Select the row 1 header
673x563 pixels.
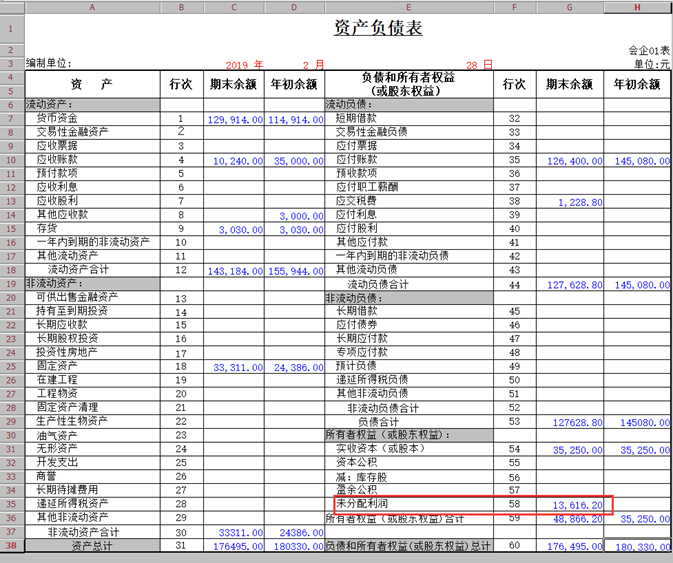coord(11,29)
